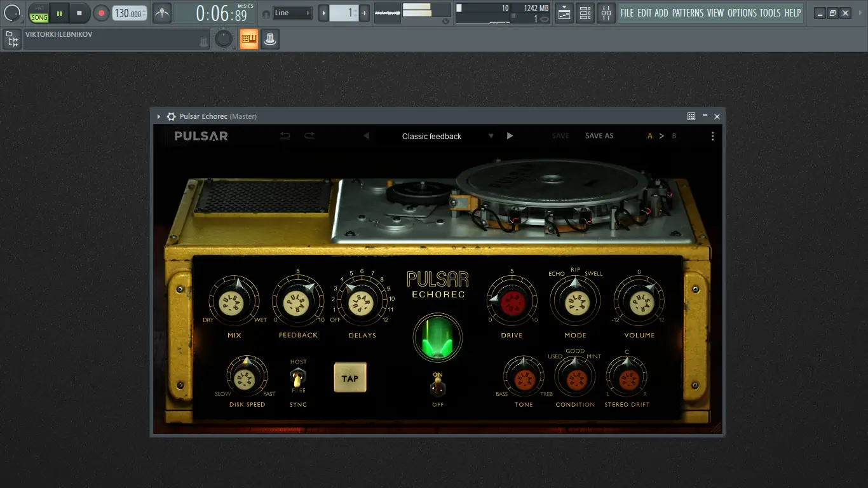Flip the HOST/FREE sync switch
Viewport: 868px width, 488px height.
(x=297, y=378)
